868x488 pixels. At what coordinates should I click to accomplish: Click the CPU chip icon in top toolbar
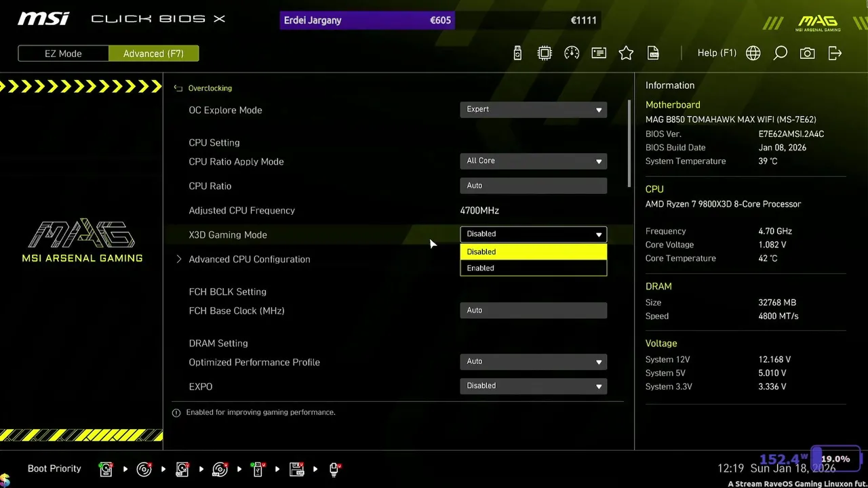coord(545,53)
